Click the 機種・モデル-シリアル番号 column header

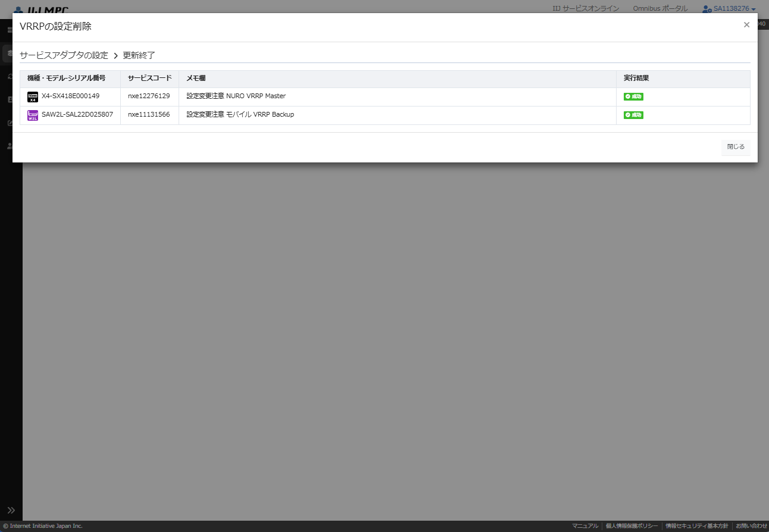pyautogui.click(x=66, y=79)
